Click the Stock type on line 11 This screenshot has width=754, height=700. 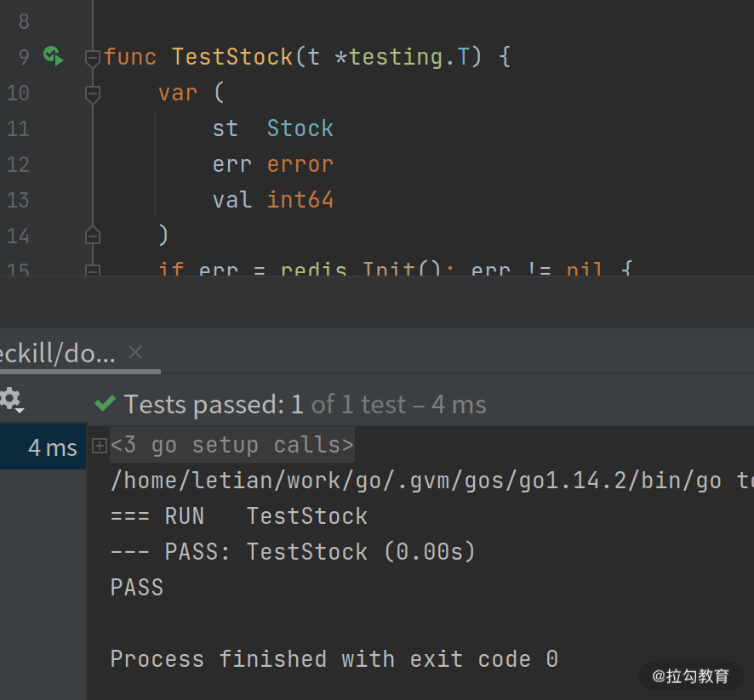(300, 128)
